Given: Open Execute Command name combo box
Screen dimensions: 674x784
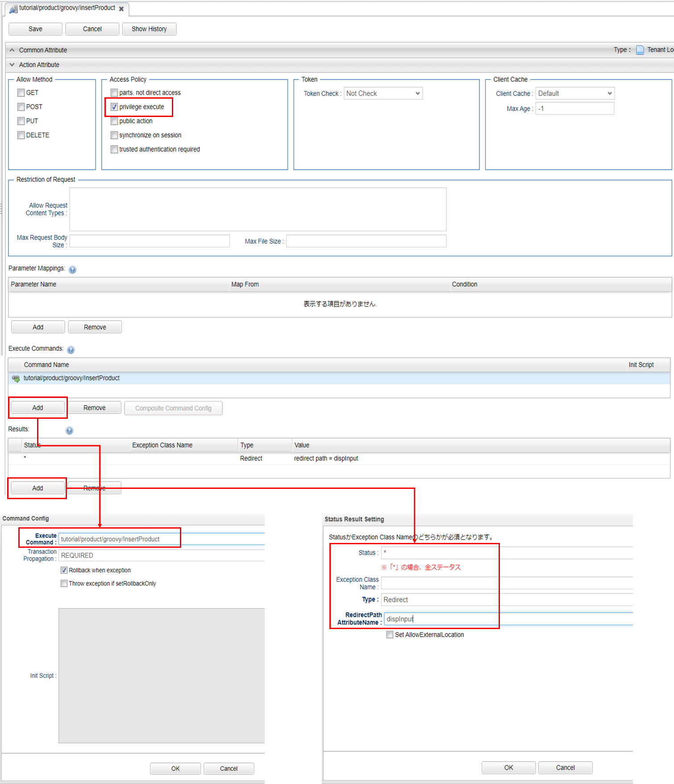Looking at the screenshot, I should [162, 539].
